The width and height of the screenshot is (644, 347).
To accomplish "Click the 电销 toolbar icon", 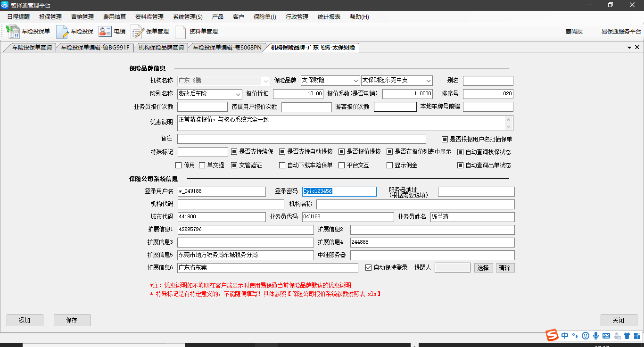I will point(105,32).
